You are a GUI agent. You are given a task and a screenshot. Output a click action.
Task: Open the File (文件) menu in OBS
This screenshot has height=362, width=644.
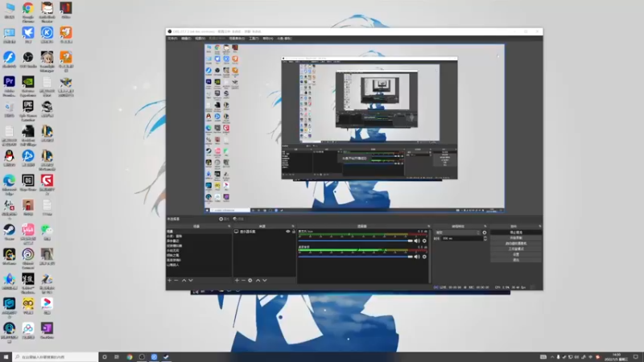coord(172,39)
